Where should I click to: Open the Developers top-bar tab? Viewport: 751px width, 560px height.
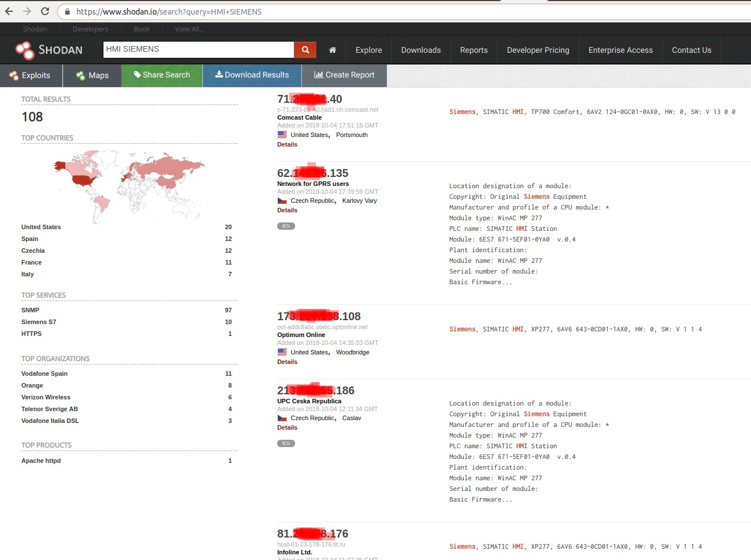pyautogui.click(x=91, y=29)
